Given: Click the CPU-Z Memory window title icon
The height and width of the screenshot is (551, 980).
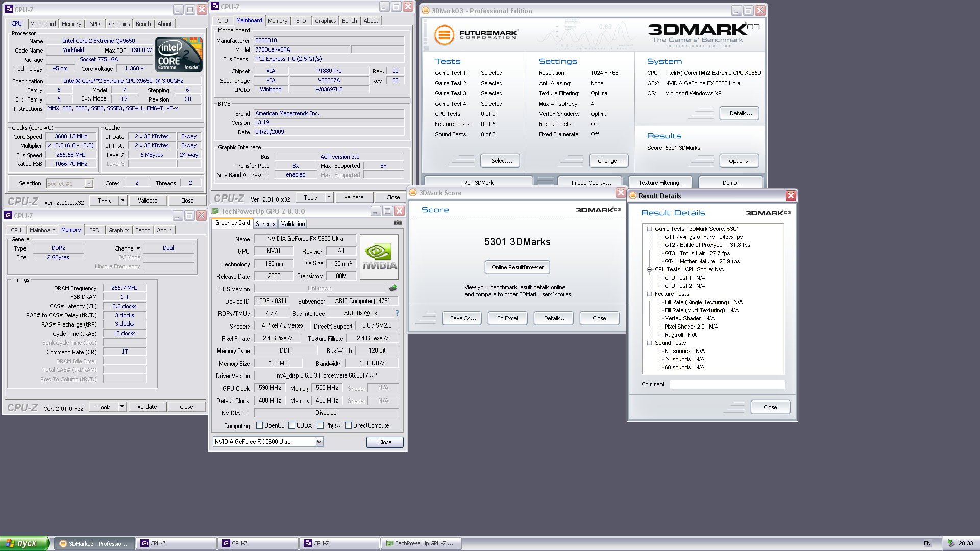Looking at the screenshot, I should (8, 216).
